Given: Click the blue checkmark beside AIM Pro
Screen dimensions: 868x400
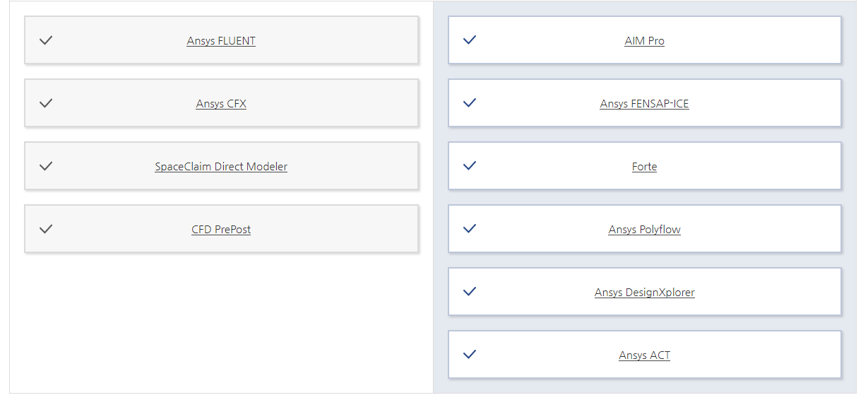Looking at the screenshot, I should 470,40.
